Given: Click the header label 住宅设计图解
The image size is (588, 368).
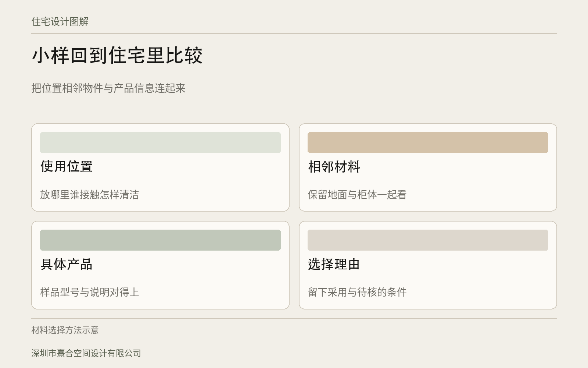Looking at the screenshot, I should pyautogui.click(x=60, y=22).
